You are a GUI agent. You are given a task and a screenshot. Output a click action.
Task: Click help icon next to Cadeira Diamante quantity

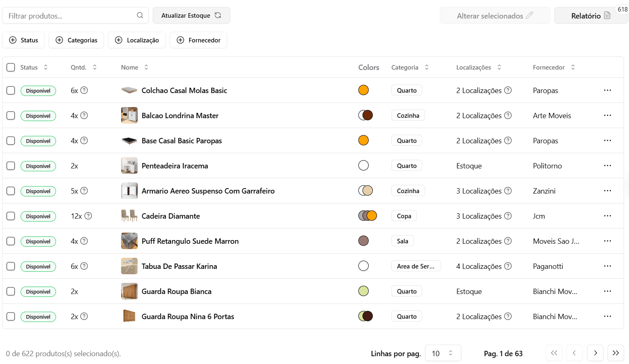click(x=88, y=216)
